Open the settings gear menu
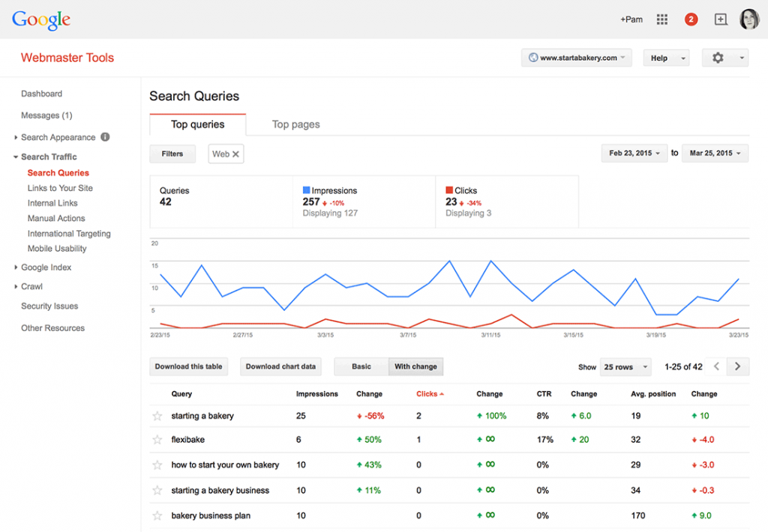768x532 pixels. click(725, 58)
